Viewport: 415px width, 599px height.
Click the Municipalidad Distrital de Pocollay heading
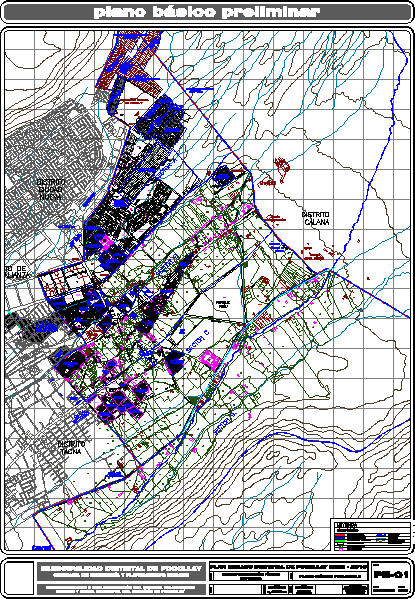click(121, 568)
